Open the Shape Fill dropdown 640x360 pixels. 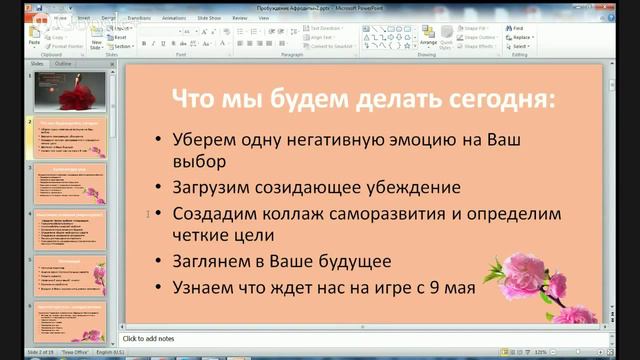pyautogui.click(x=473, y=28)
